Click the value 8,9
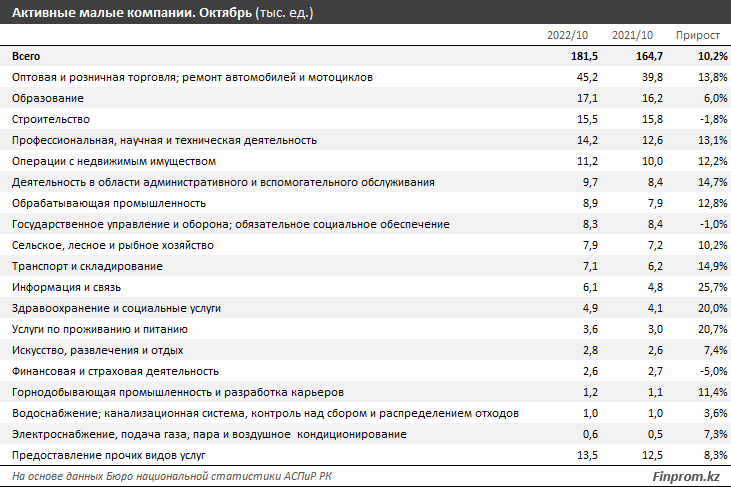Viewport: 731px width, 487px height. [x=590, y=203]
